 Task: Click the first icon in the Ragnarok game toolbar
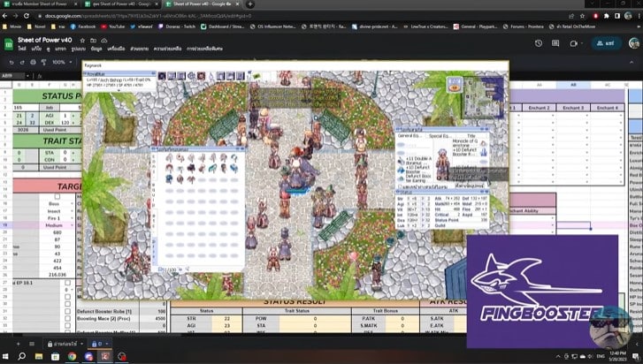coord(162,76)
